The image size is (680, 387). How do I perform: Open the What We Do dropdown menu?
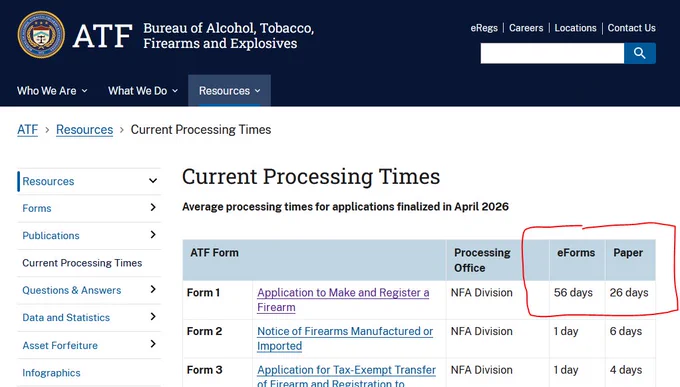pos(143,91)
